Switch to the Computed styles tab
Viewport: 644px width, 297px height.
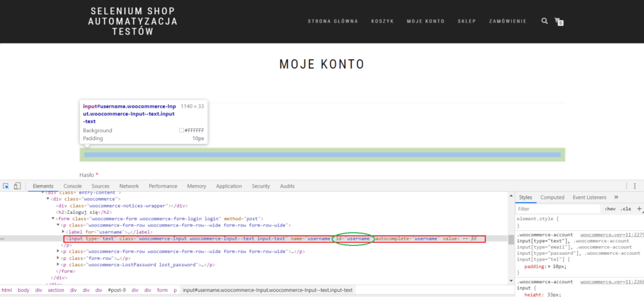pyautogui.click(x=552, y=197)
